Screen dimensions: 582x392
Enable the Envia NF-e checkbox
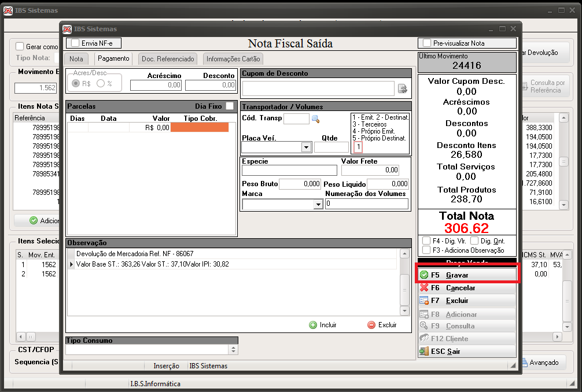75,43
